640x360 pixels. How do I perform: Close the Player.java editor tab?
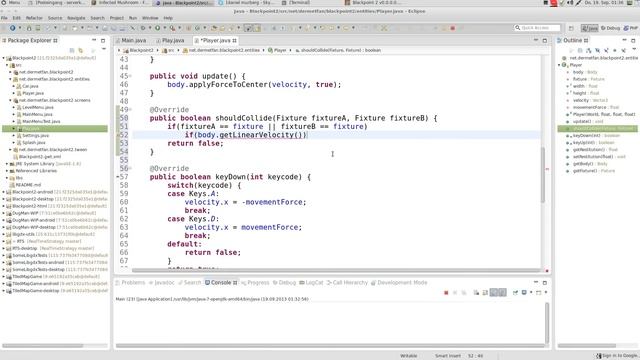(235, 40)
